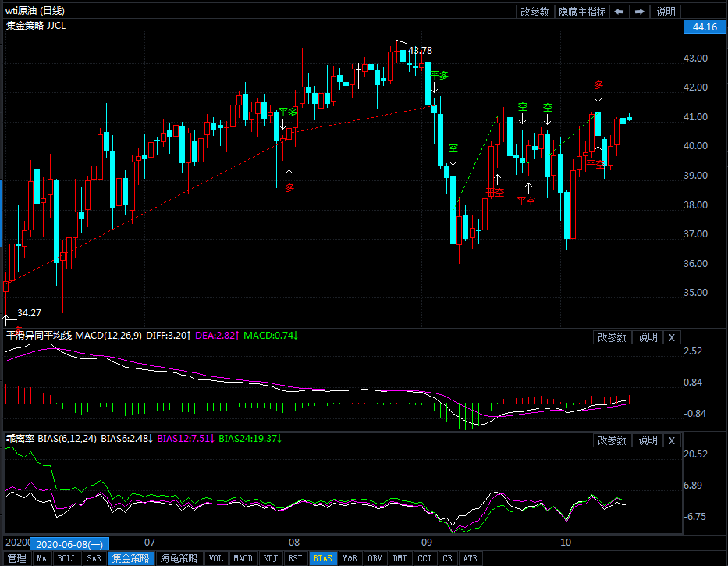Click the left arrow navigation icon
The height and width of the screenshot is (566, 728).
pyautogui.click(x=619, y=12)
